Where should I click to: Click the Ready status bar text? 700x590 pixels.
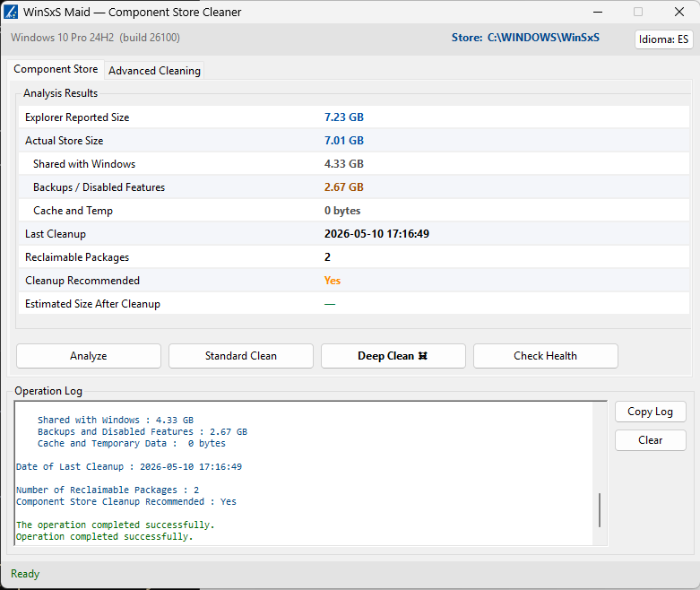coord(25,574)
